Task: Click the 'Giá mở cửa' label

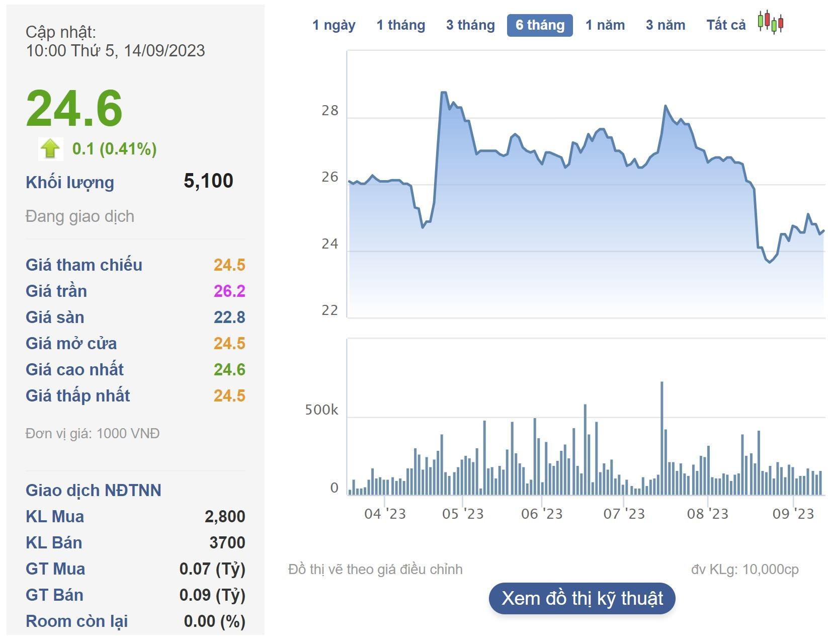Action: (x=71, y=343)
